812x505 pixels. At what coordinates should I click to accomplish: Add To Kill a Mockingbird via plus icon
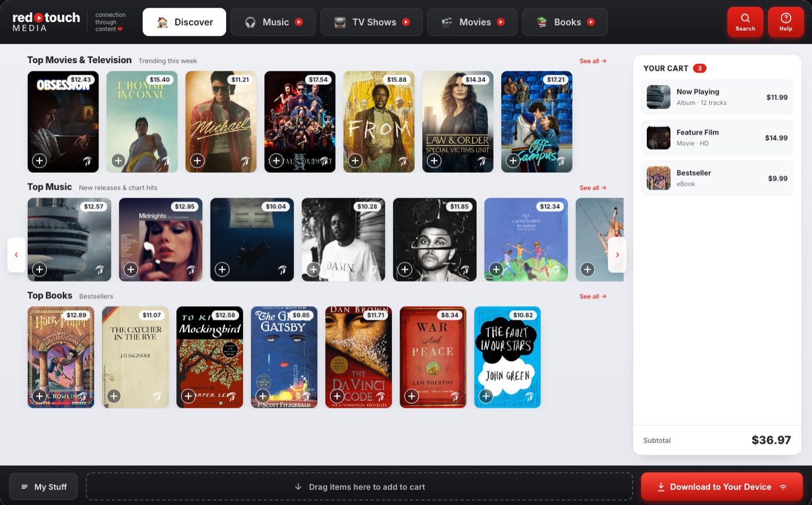point(188,396)
